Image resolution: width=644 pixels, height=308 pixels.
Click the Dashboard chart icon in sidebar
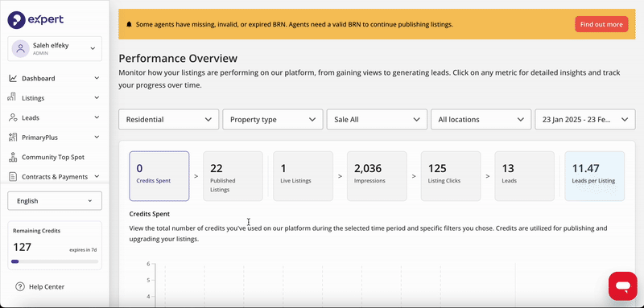(x=13, y=78)
